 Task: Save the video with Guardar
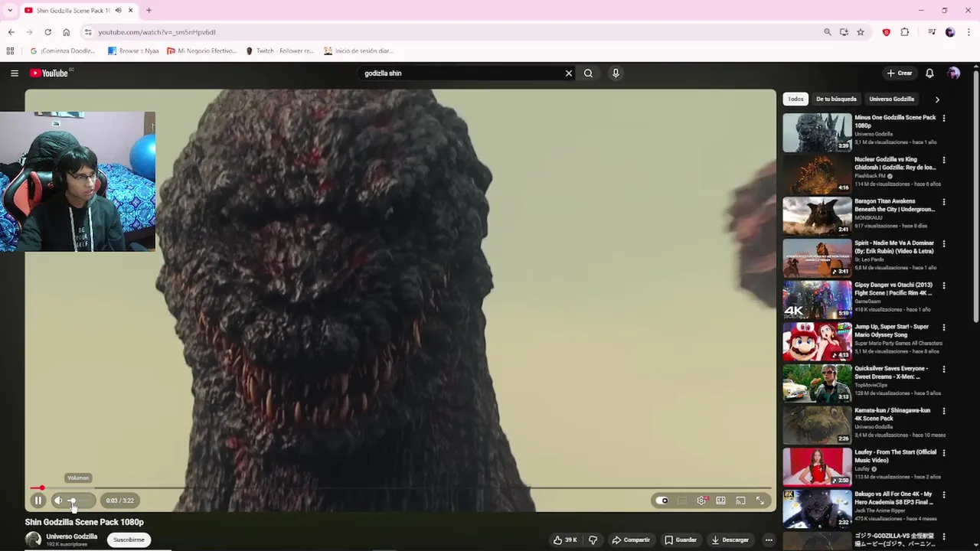point(681,540)
